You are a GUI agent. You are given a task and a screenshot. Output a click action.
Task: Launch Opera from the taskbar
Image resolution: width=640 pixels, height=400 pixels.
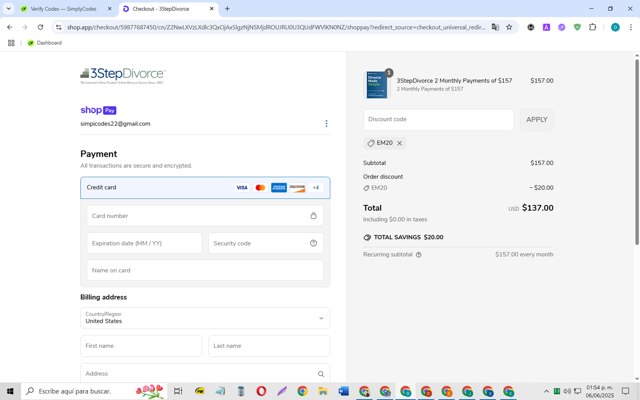pyautogui.click(x=261, y=391)
